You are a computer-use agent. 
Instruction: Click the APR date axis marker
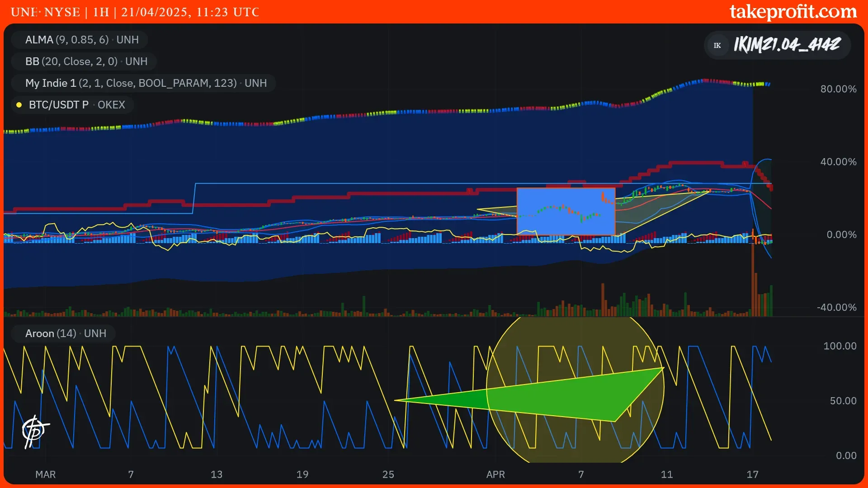495,474
